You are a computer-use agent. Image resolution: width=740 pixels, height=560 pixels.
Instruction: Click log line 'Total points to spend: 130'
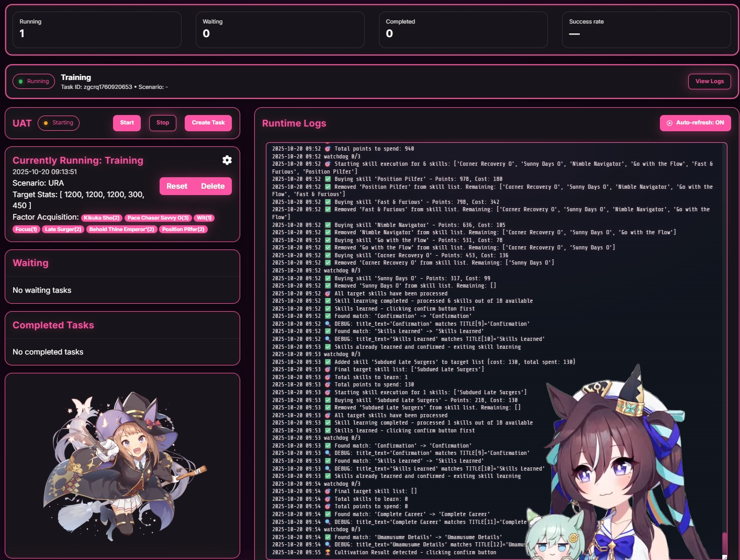tap(343, 385)
